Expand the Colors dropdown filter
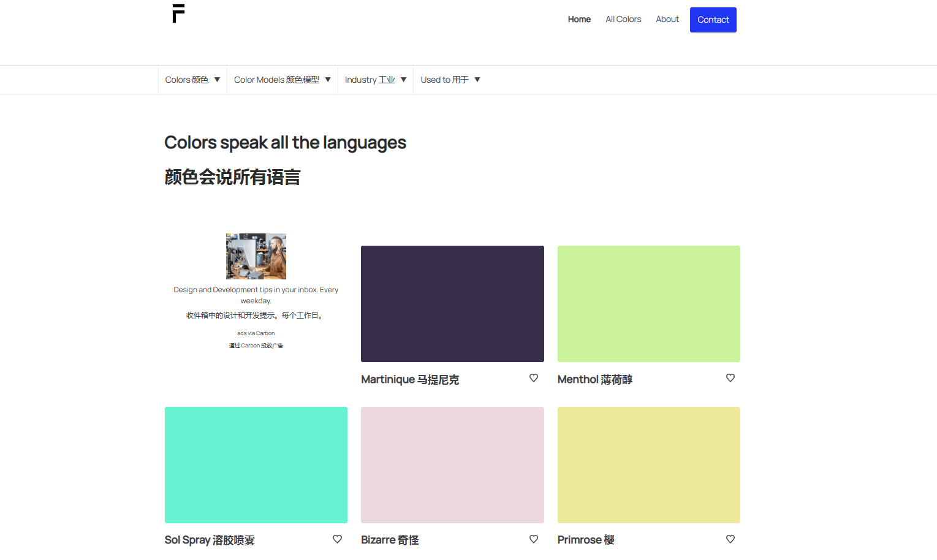 192,80
